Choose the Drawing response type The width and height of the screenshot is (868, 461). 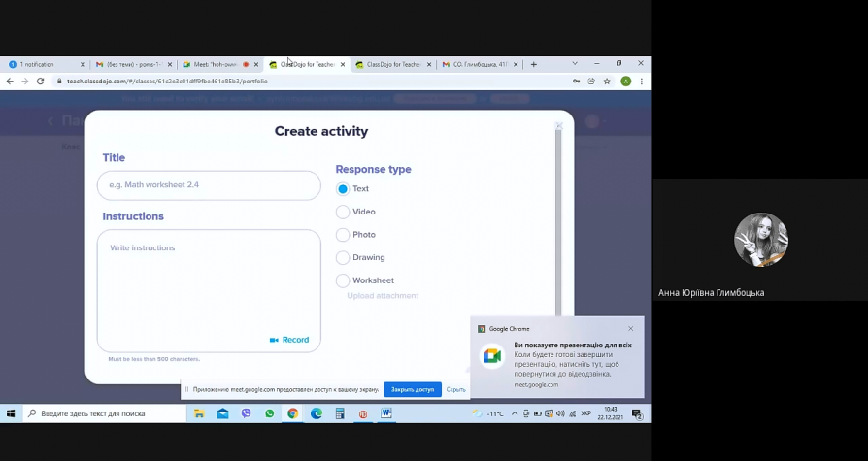[x=343, y=258]
